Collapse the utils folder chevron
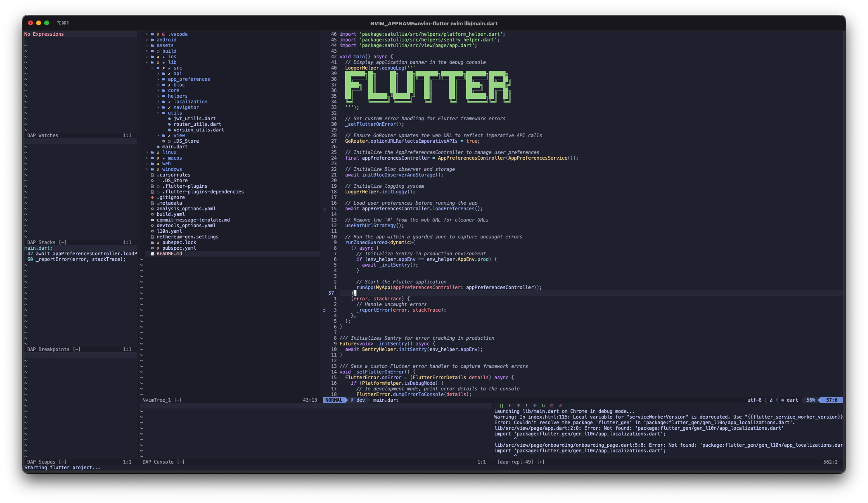868x503 pixels. [158, 113]
